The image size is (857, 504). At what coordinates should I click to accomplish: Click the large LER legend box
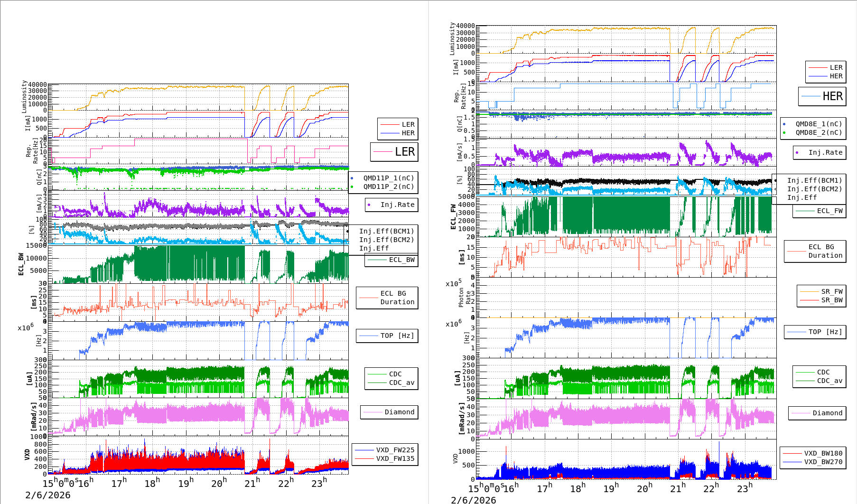[394, 152]
